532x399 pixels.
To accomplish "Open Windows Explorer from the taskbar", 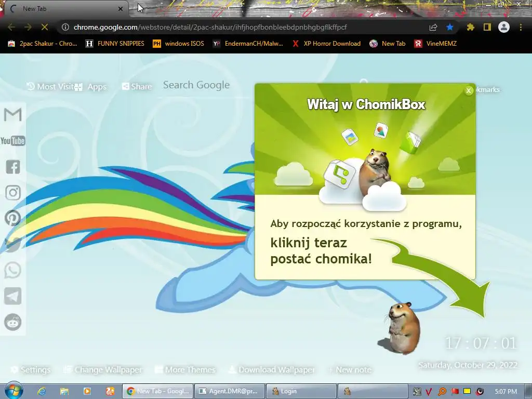I will tap(64, 391).
